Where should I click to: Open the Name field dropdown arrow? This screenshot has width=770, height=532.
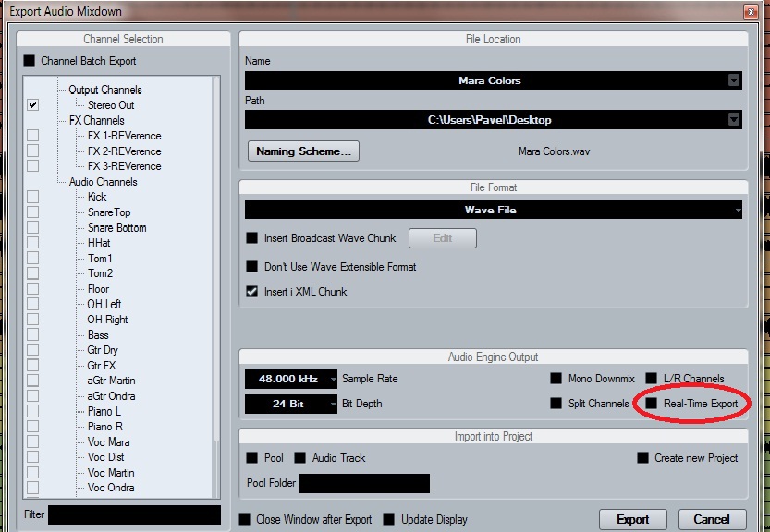tap(734, 80)
